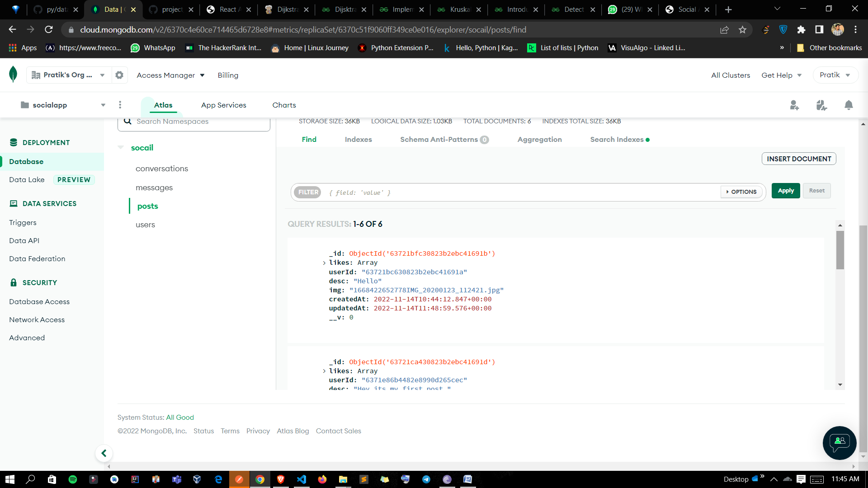The height and width of the screenshot is (488, 868).
Task: Open the project settings gear
Action: tap(119, 75)
